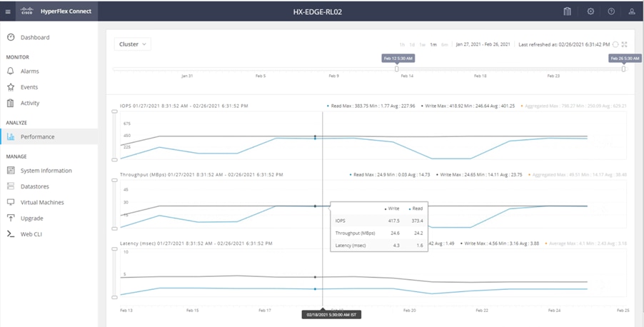Open the clipboard tasks icon in header
Viewport: 644px width, 327px height.
coord(567,11)
